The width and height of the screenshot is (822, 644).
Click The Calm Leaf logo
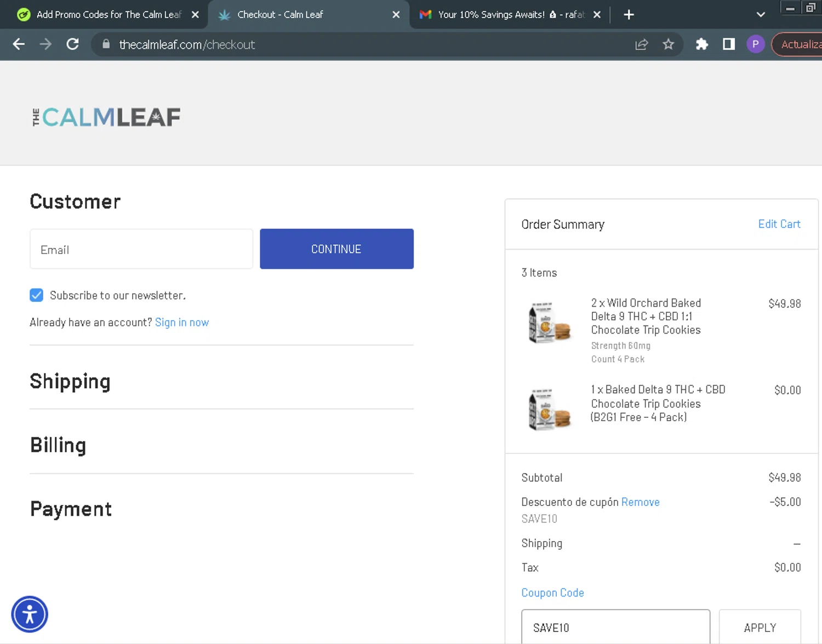pyautogui.click(x=106, y=117)
